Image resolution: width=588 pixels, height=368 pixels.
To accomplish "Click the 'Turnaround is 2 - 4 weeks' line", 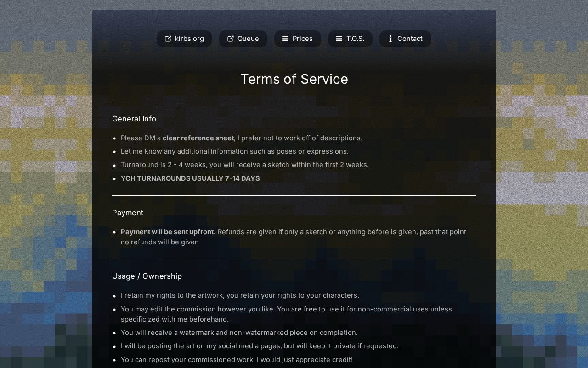I will (245, 165).
